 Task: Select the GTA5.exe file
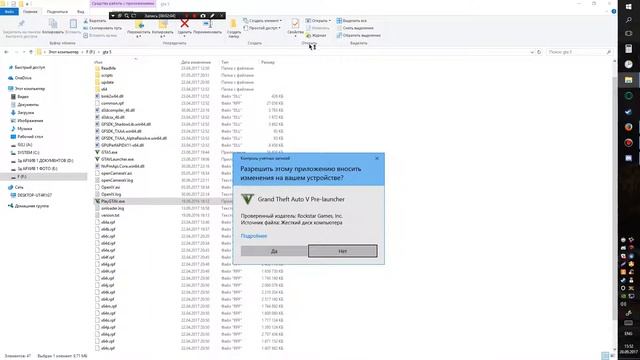click(109, 152)
